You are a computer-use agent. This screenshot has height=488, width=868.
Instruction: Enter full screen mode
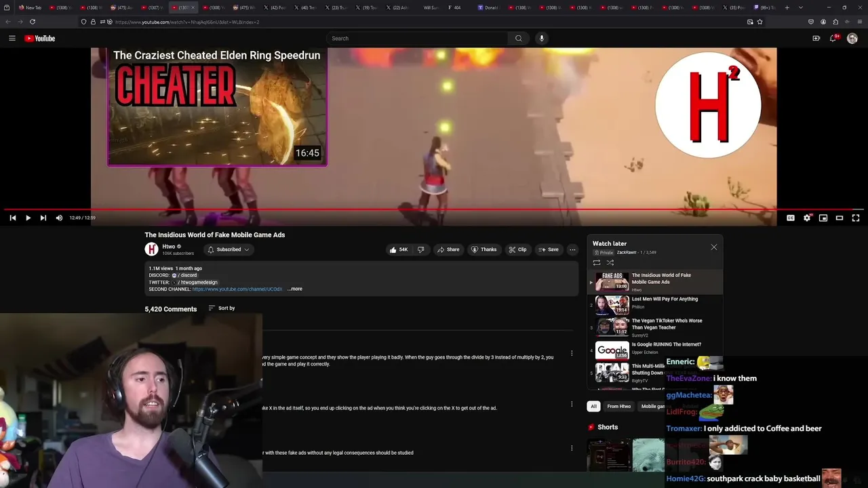(x=856, y=218)
